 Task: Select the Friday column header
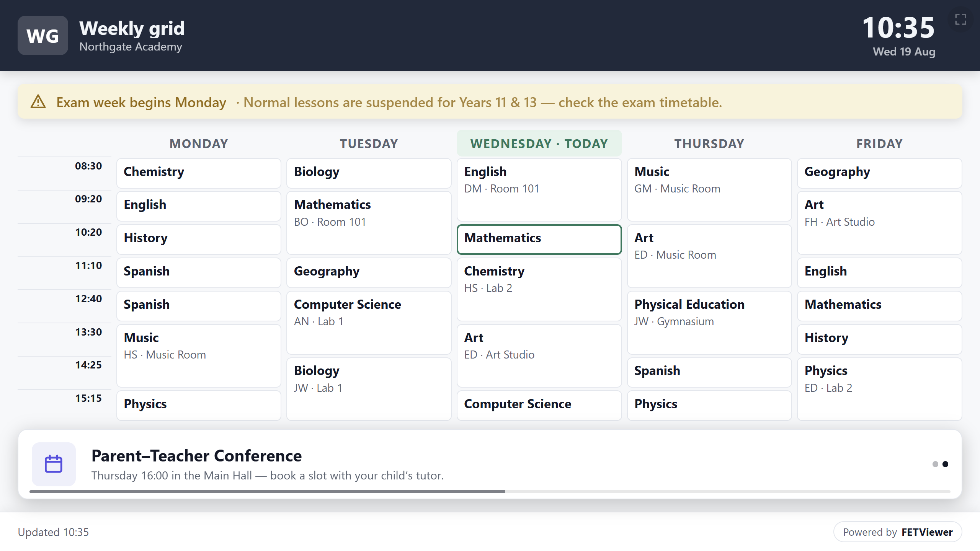880,143
